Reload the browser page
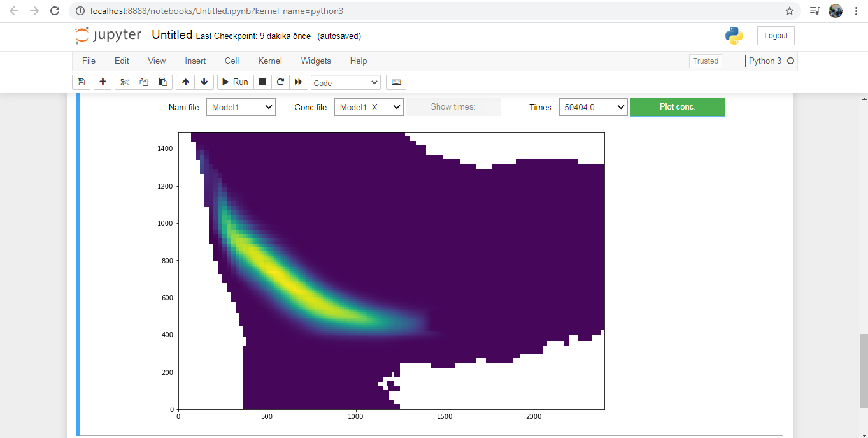 pos(55,11)
